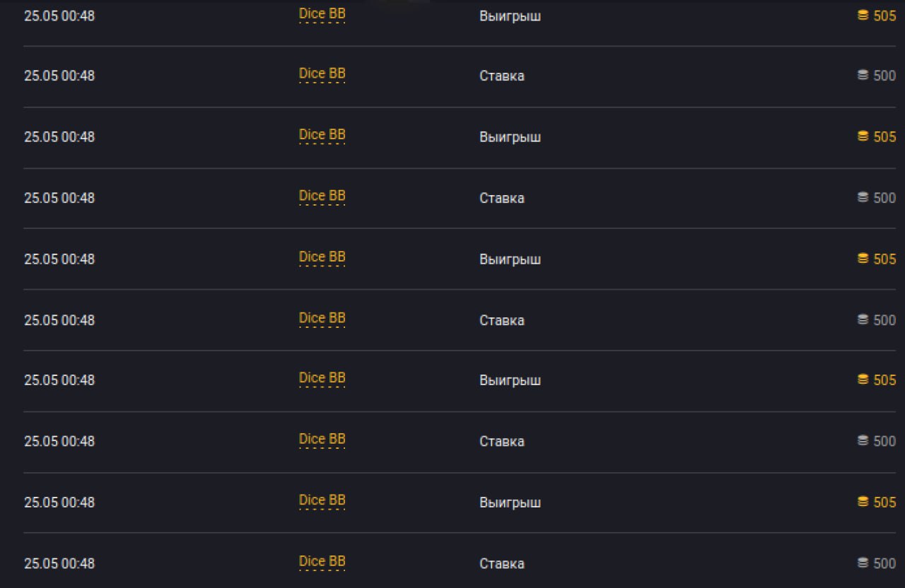
Task: Open the Dice BB link in the fourth row
Action: click(322, 196)
